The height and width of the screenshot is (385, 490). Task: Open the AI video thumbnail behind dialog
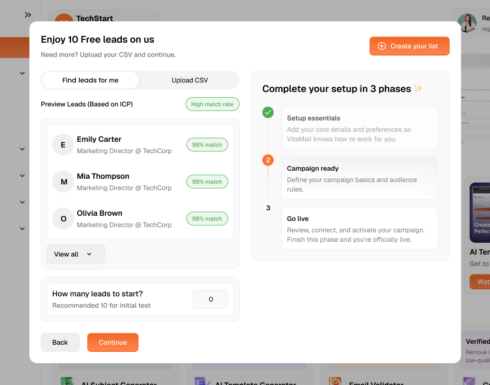[x=480, y=212]
